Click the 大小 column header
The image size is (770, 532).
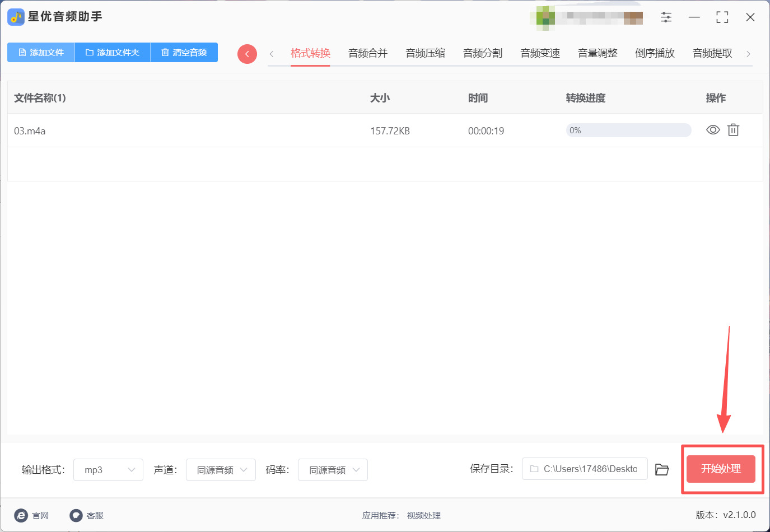380,98
